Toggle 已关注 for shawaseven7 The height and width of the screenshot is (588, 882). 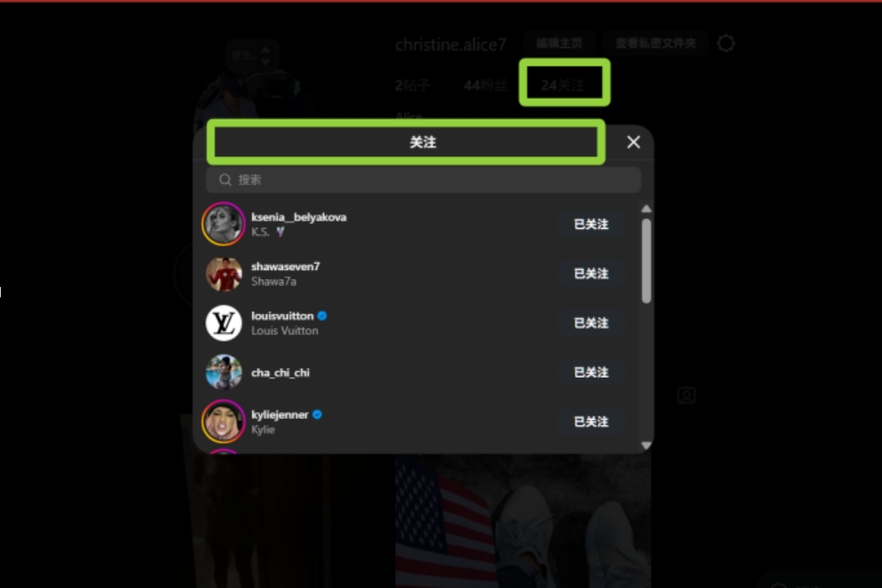[591, 274]
